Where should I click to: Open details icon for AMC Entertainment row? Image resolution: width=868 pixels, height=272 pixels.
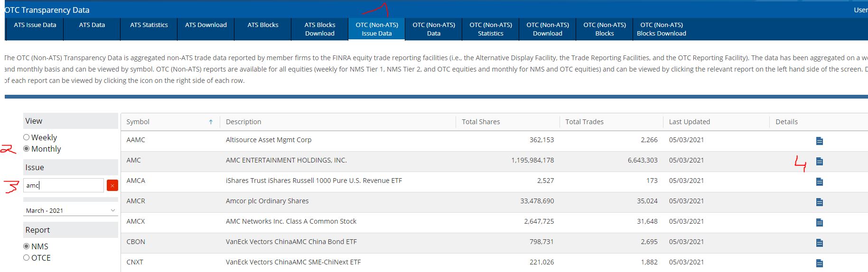[819, 161]
